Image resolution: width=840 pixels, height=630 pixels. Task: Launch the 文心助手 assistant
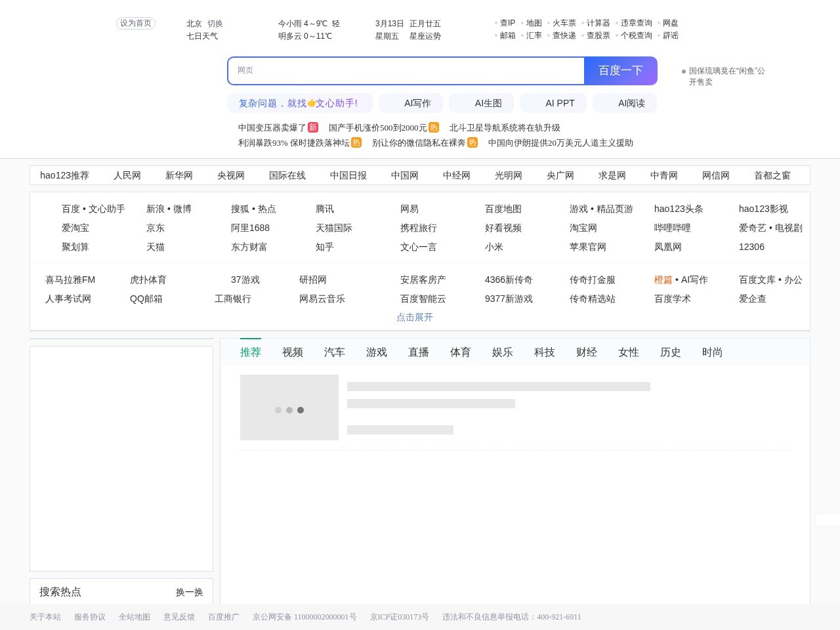point(300,103)
